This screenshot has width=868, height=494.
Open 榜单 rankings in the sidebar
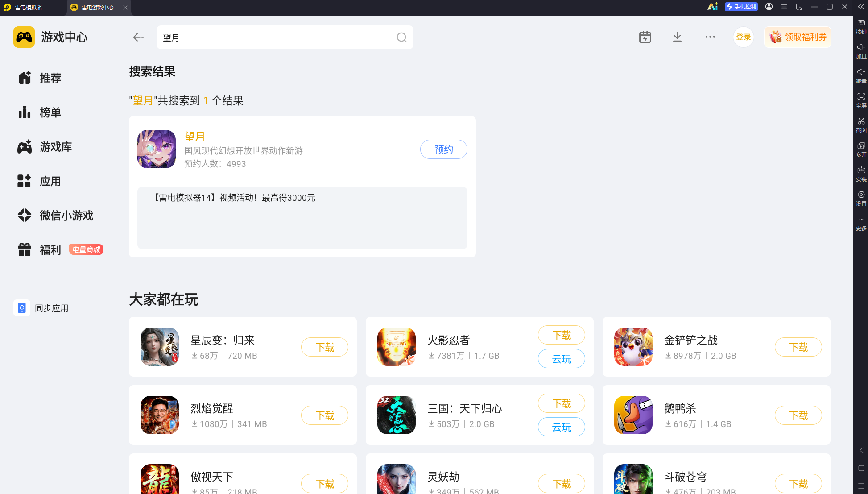click(39, 112)
